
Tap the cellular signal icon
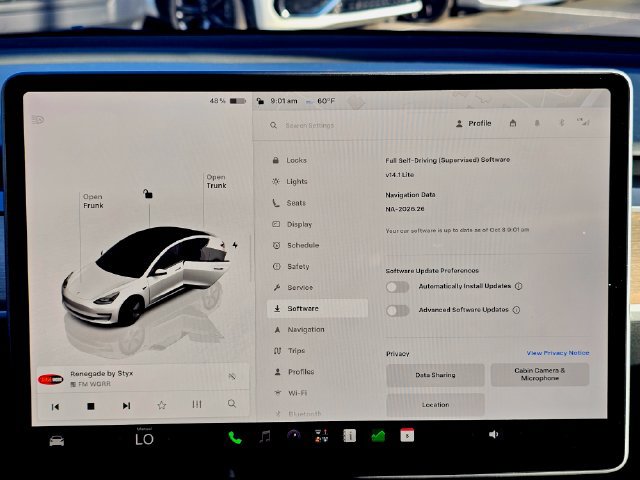pos(583,122)
